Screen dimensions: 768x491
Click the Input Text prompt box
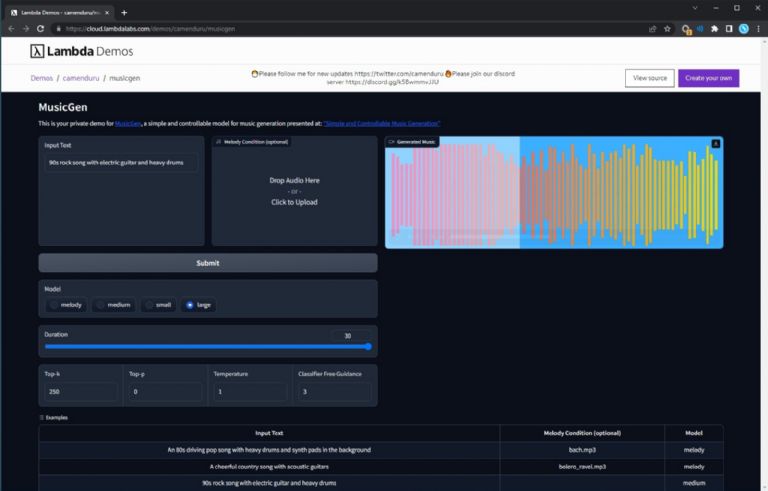click(121, 163)
